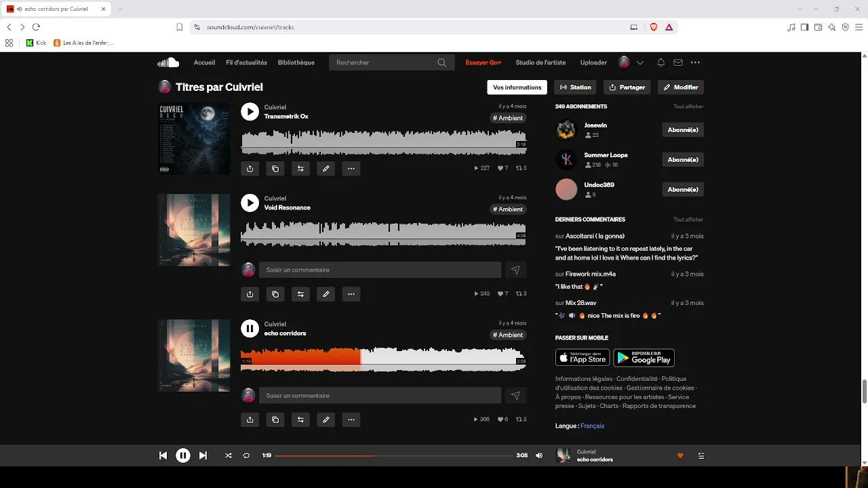This screenshot has width=868, height=488.
Task: Click Tout afficher beside Derniers commentaires
Action: click(x=688, y=220)
